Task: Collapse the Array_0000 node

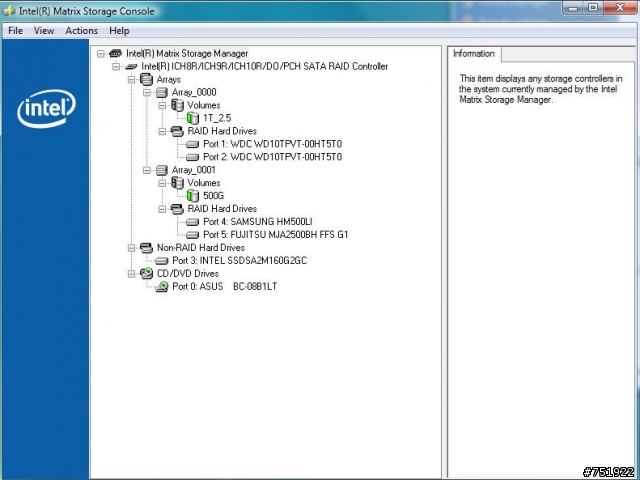Action: [147, 92]
